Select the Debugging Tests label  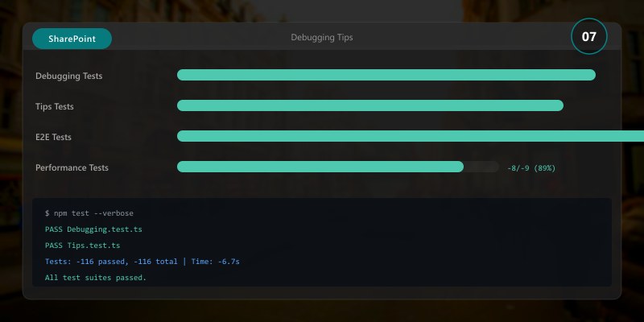point(69,76)
